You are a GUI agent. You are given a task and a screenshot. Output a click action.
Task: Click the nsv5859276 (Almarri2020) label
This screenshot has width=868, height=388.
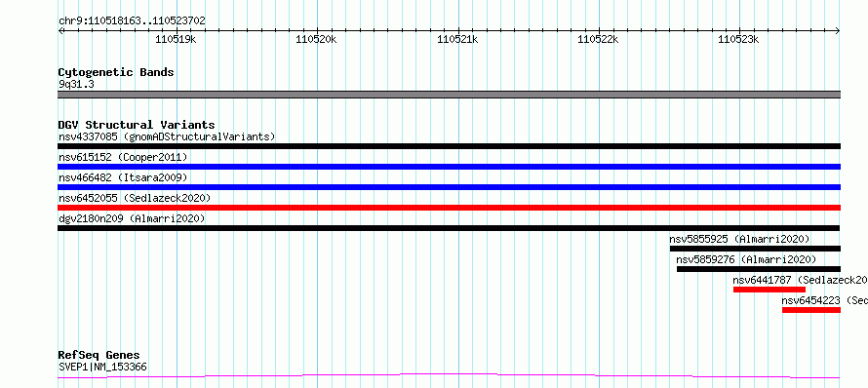pyautogui.click(x=746, y=259)
